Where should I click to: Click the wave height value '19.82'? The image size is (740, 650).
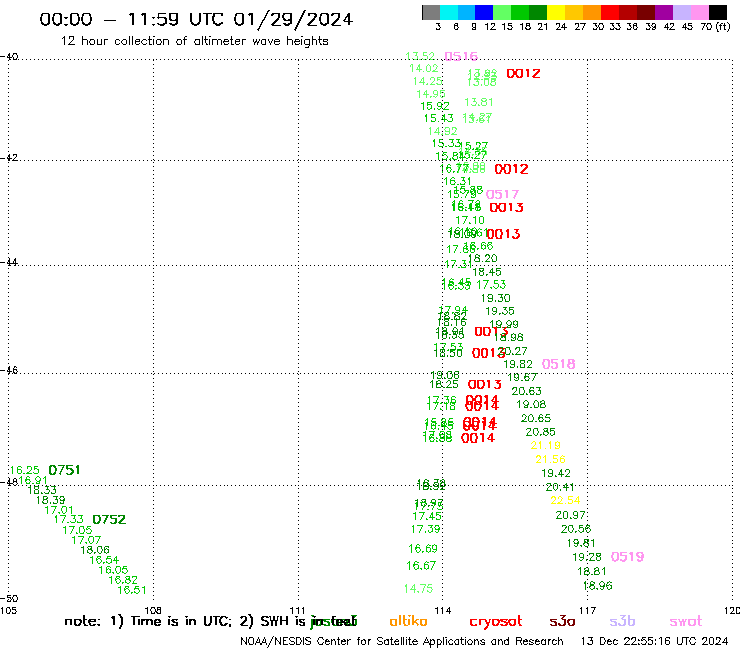tap(518, 364)
